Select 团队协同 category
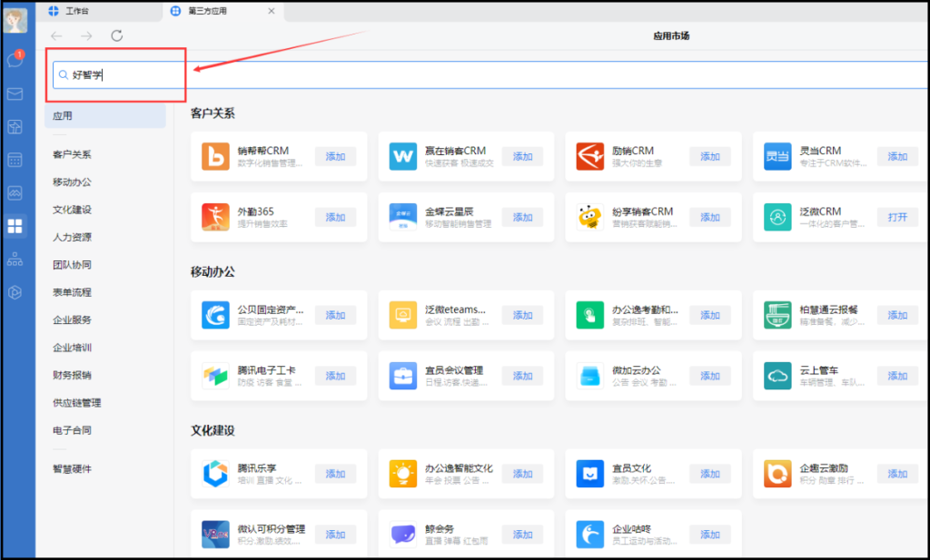Screen dimensions: 930x560 (x=72, y=264)
